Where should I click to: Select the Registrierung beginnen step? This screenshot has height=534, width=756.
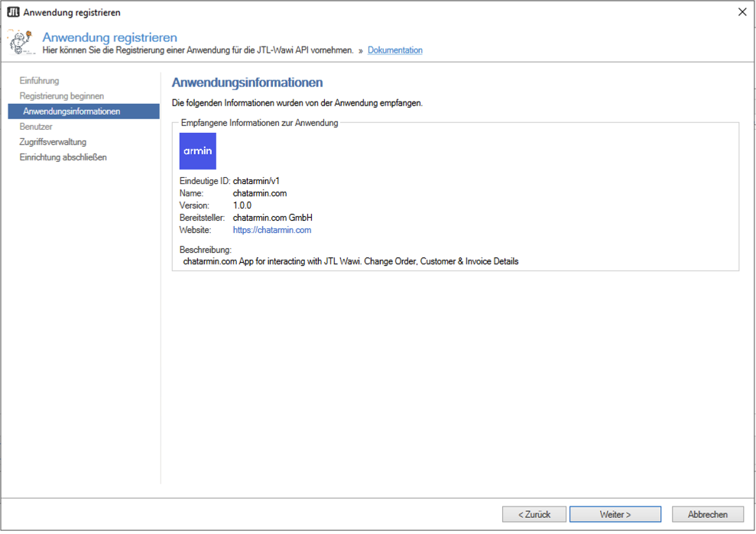(62, 96)
